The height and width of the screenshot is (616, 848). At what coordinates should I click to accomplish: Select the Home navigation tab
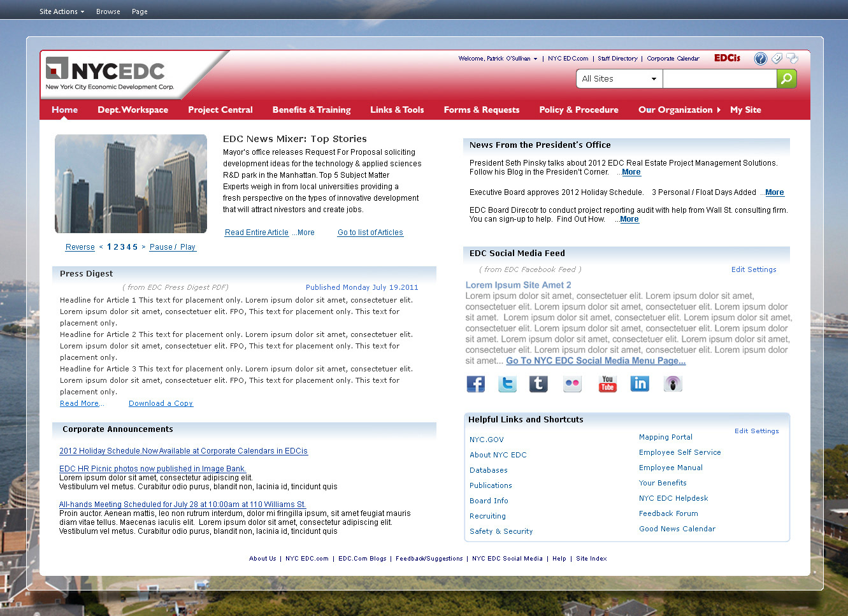tap(65, 110)
